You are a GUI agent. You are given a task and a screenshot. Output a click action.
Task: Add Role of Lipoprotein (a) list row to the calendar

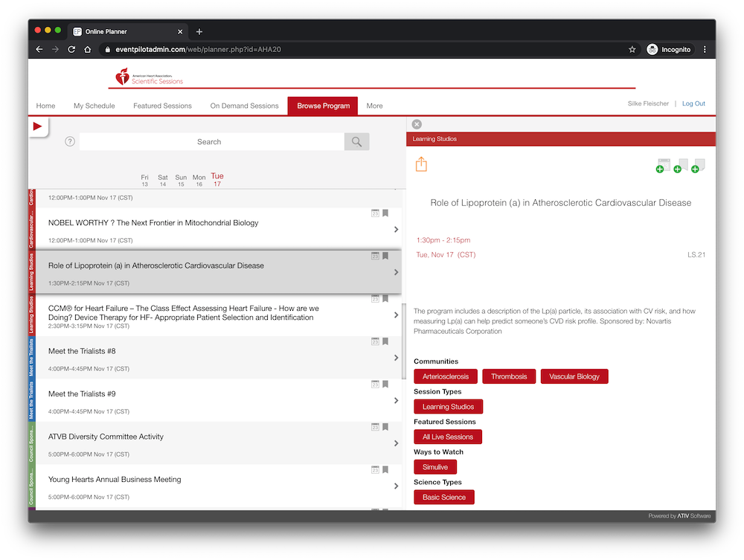click(375, 256)
